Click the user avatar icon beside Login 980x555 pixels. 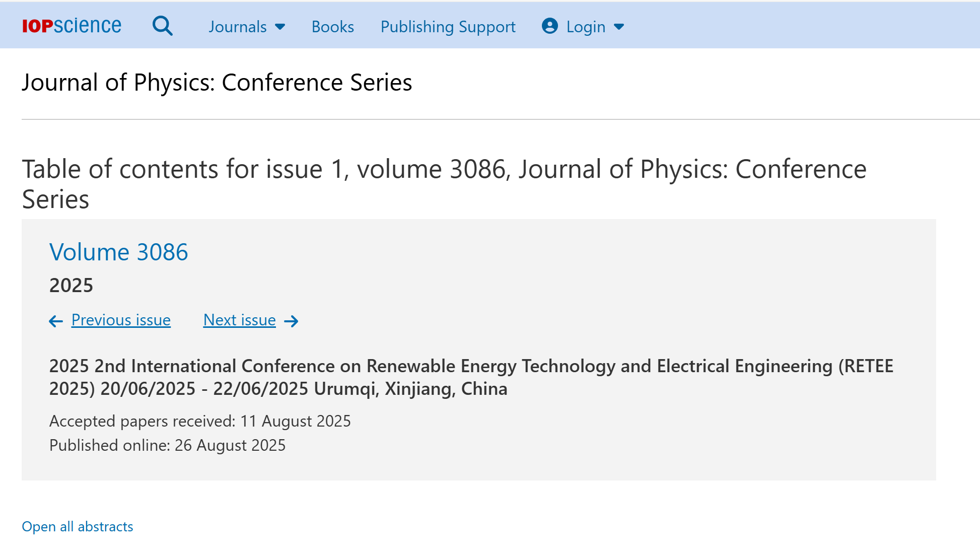tap(549, 26)
